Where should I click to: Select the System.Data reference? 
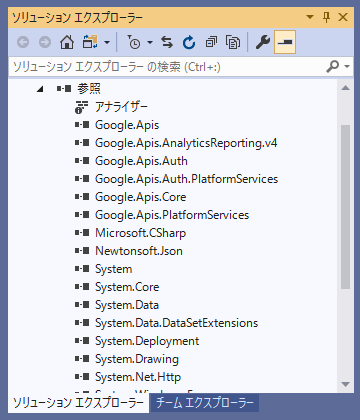point(127,305)
